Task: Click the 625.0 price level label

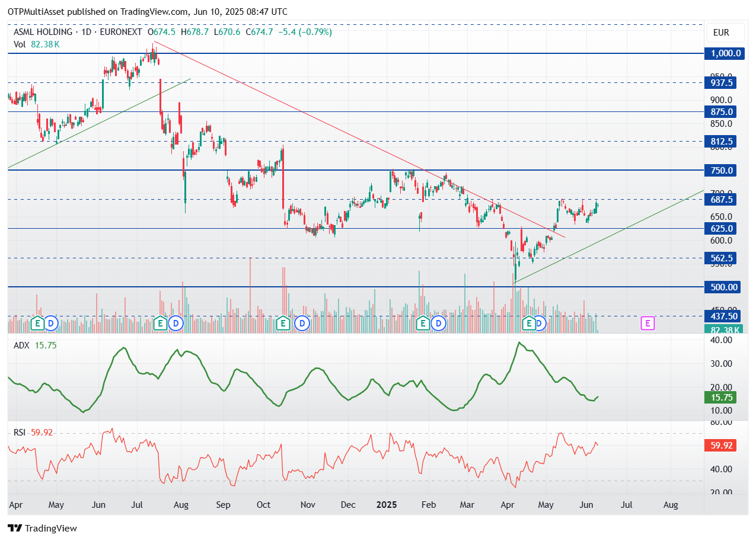Action: coord(720,228)
